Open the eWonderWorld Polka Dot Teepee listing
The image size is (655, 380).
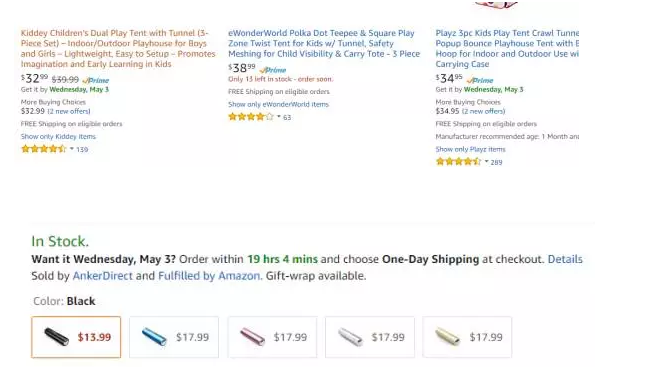324,43
